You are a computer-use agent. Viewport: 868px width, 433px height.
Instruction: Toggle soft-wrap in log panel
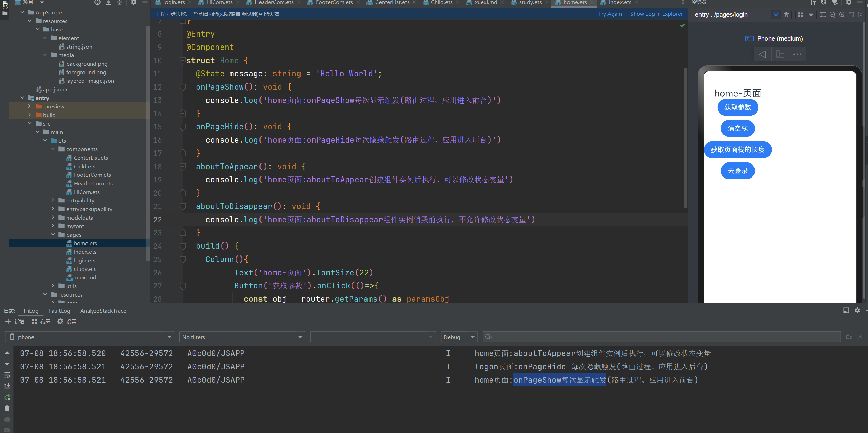click(x=7, y=375)
